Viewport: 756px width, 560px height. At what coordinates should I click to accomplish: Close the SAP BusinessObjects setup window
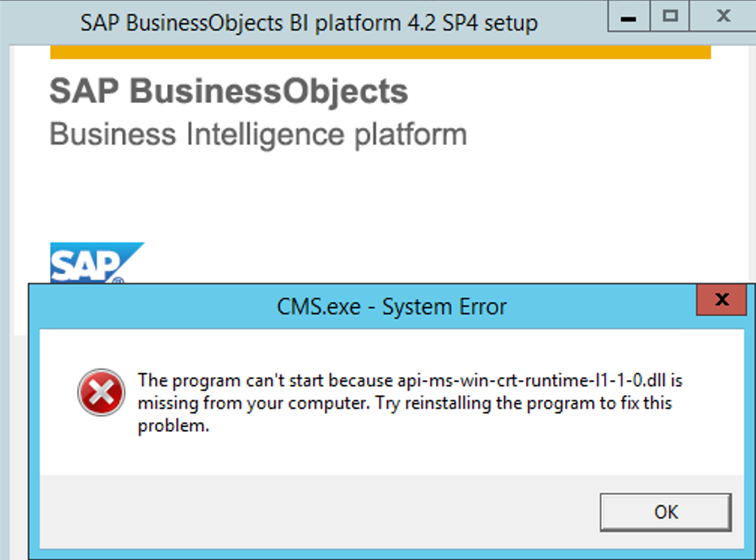tap(723, 17)
